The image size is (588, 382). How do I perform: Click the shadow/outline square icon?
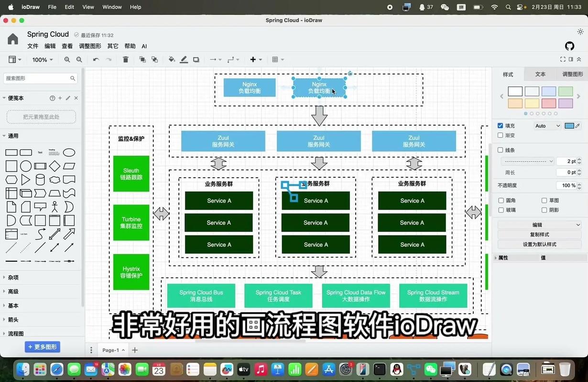click(196, 59)
